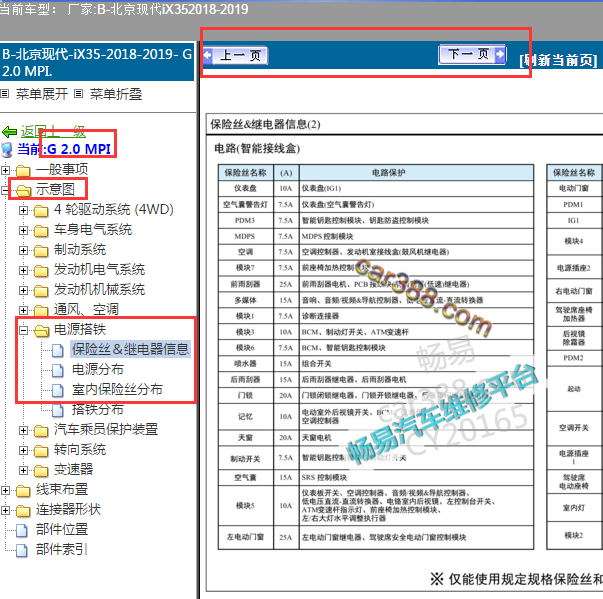603x599 pixels.
Task: Expand the 发动机电气系统 plus box
Action: pos(23,270)
